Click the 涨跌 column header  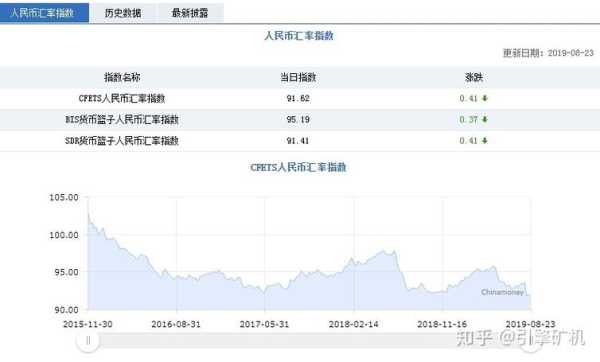pyautogui.click(x=474, y=77)
